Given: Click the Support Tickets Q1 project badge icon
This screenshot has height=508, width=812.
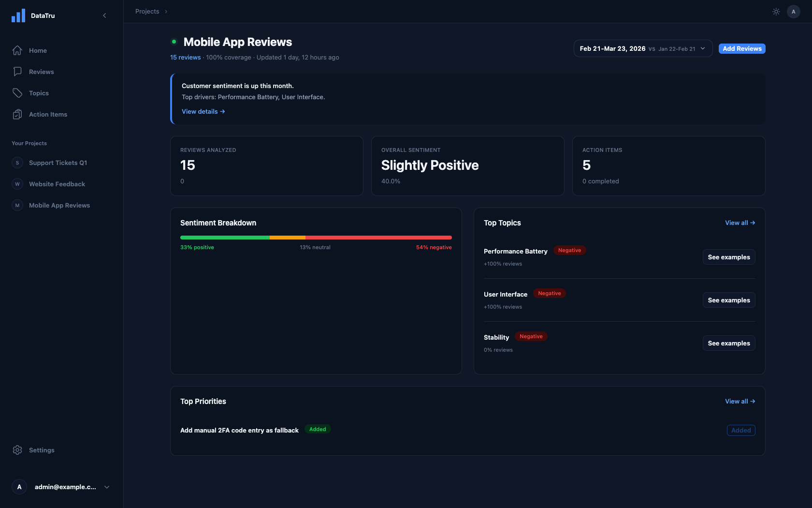Looking at the screenshot, I should click(17, 163).
